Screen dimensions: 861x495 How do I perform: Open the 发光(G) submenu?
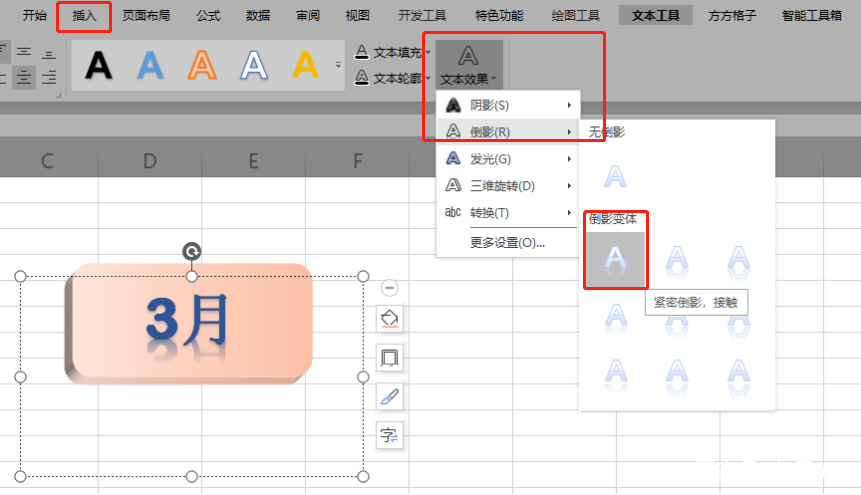(508, 159)
